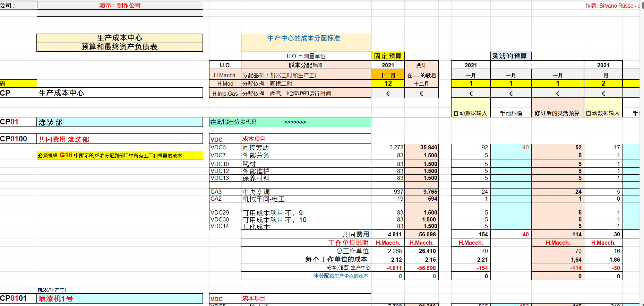Click the 'CP01' code cell
The height and width of the screenshot is (306, 644).
18,122
